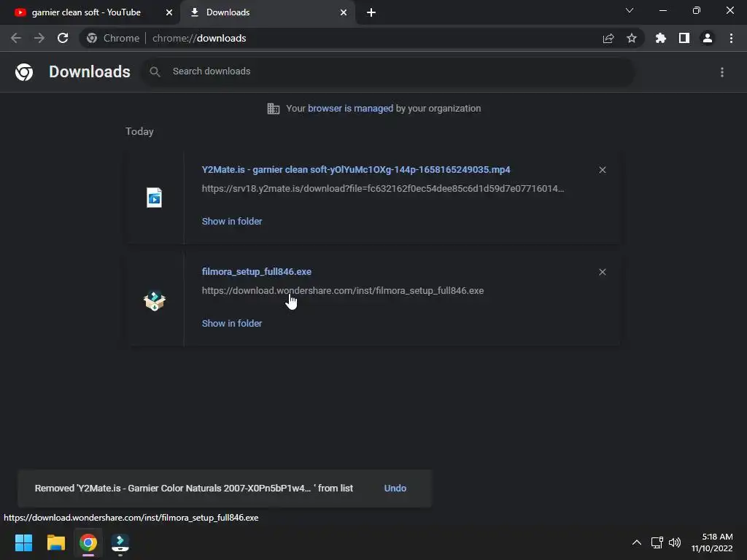Toggle the side panel icon
This screenshot has width=747, height=560.
[x=684, y=38]
